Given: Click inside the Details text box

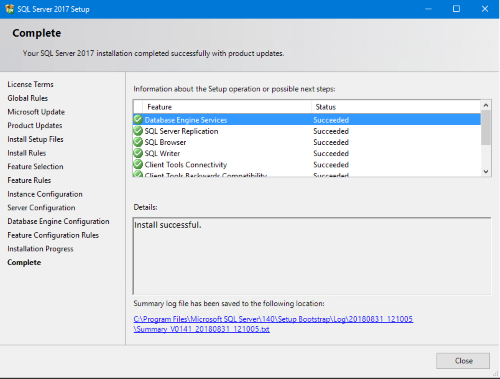Looking at the screenshot, I should (312, 256).
